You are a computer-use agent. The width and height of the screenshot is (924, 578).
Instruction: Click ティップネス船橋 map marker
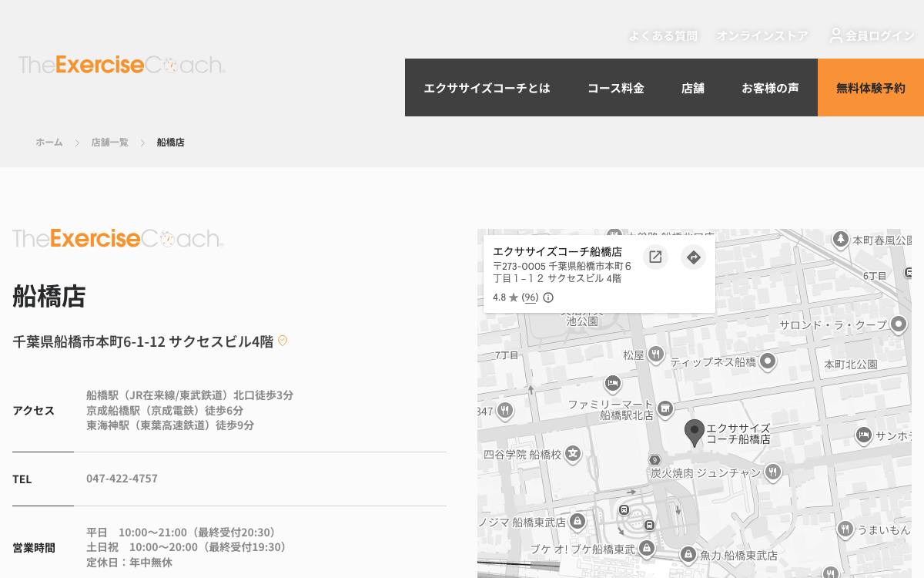(767, 361)
